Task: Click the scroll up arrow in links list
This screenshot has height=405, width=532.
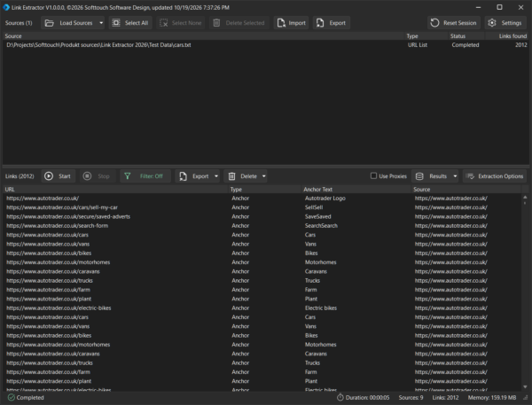Action: pos(525,197)
